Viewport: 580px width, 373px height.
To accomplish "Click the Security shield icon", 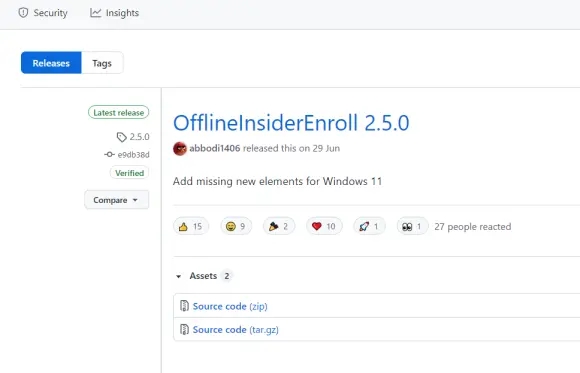I will (23, 13).
